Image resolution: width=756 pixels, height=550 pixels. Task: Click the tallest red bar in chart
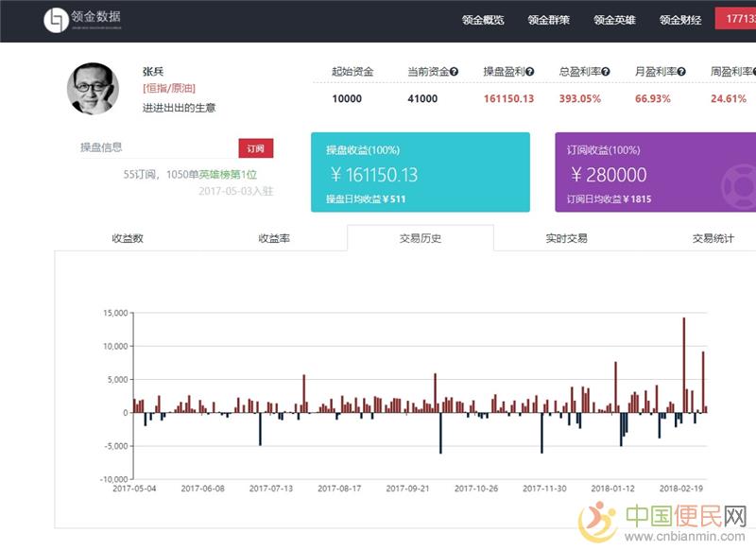[x=683, y=365]
